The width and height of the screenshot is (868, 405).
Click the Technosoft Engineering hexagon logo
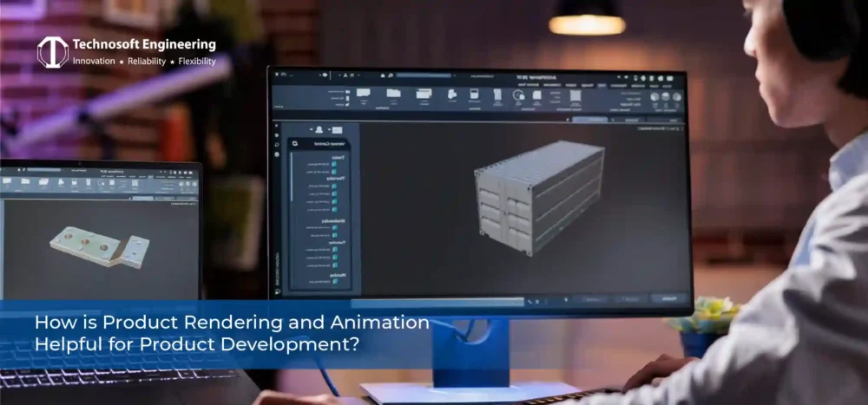tap(53, 53)
